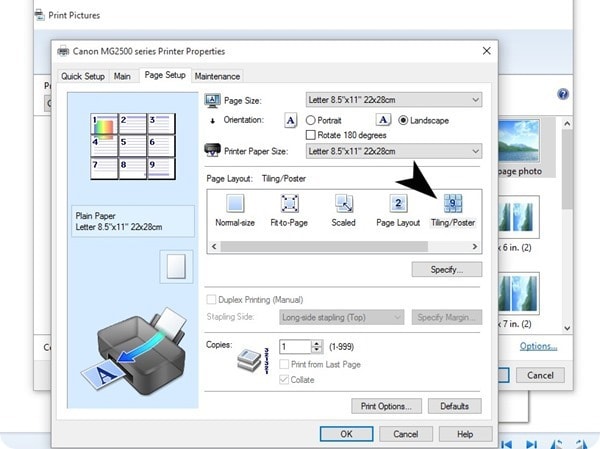Click the blank paper sheet preview icon

[x=176, y=267]
